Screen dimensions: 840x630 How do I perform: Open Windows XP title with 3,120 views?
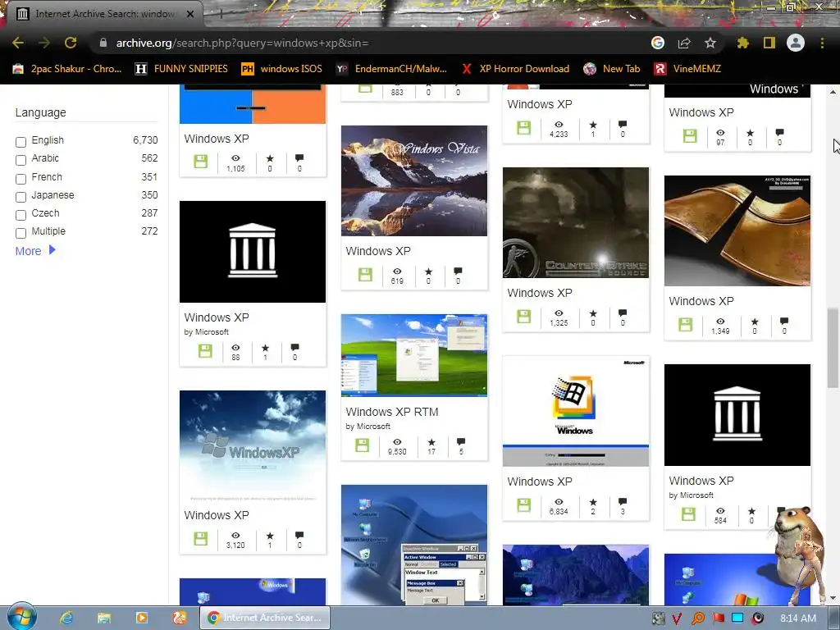click(x=217, y=515)
